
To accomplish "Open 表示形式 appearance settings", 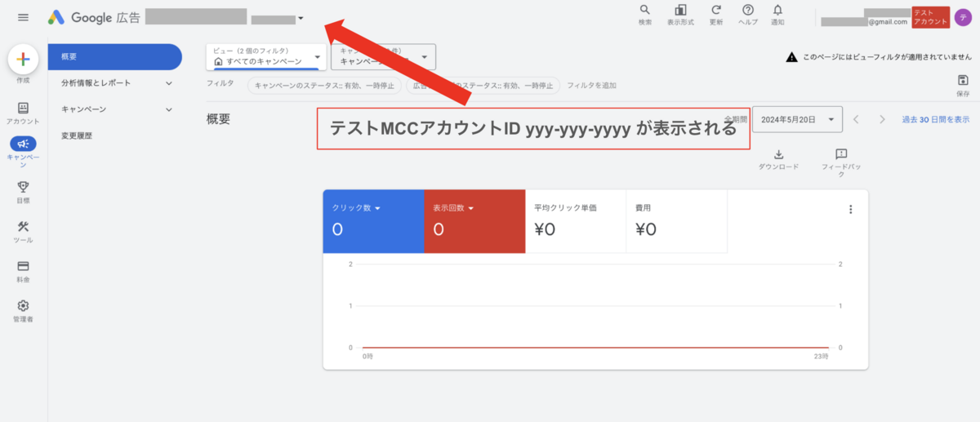I will point(680,16).
